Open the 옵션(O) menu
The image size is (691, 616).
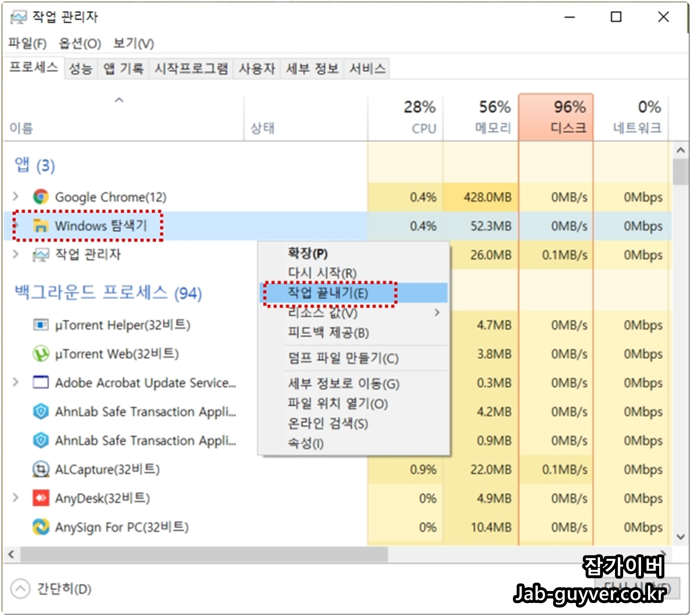[80, 43]
